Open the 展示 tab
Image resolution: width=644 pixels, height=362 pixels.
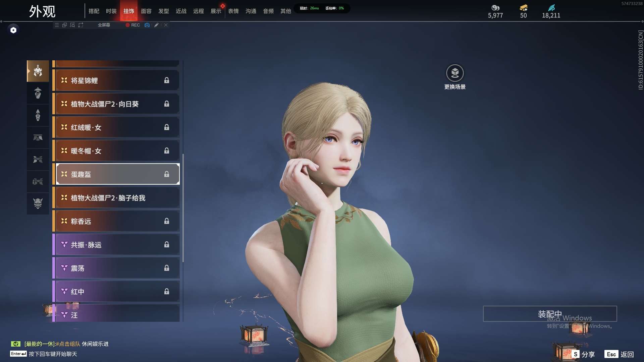[216, 11]
